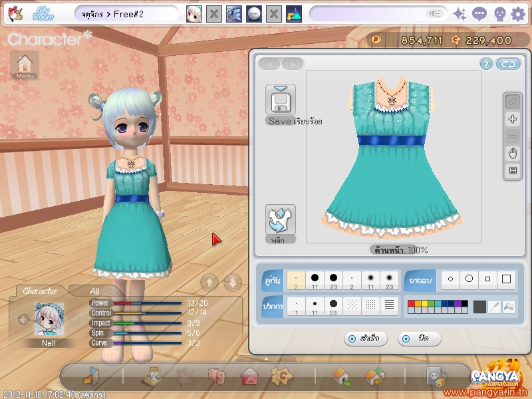Click the golf ball slot in top bar
532x399 pixels.
[x=254, y=14]
